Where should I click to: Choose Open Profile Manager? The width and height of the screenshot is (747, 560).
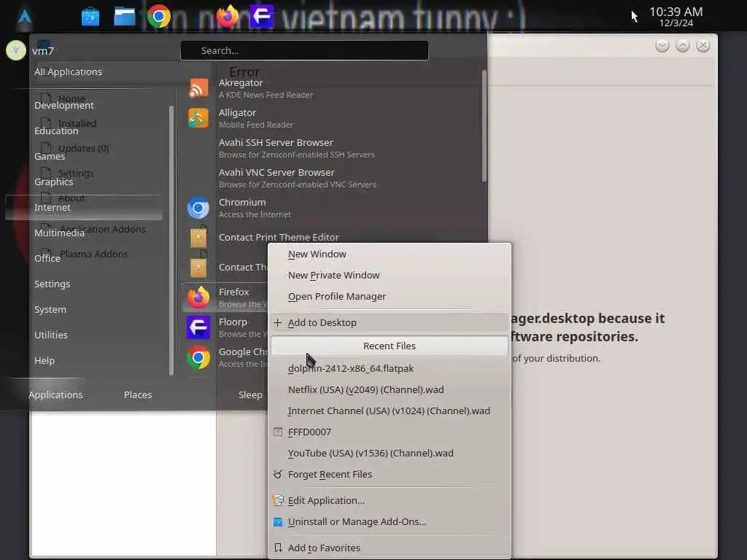coord(390,297)
